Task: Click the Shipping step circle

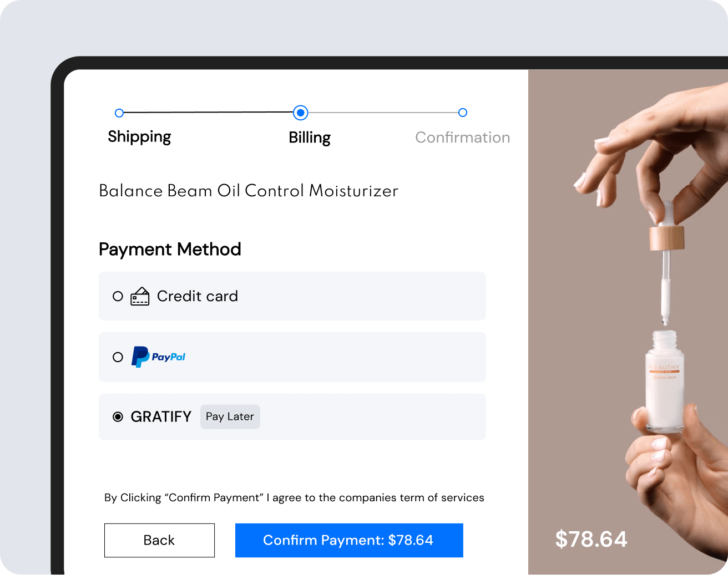Action: [119, 113]
